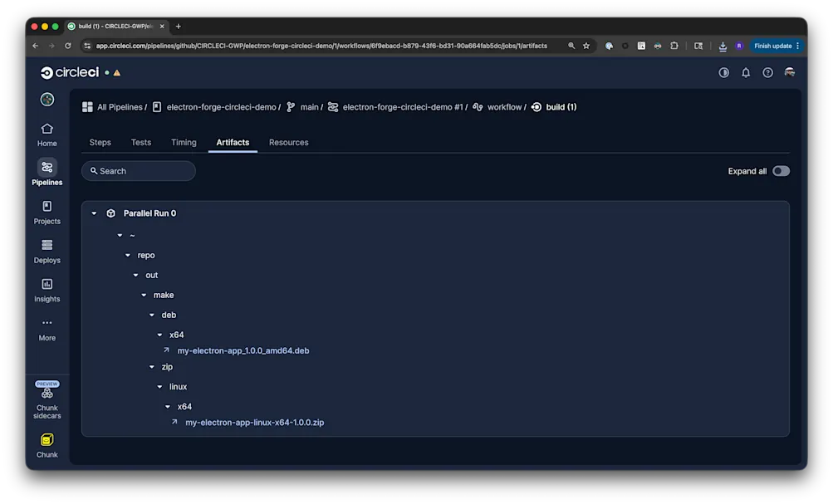Open browser downloads icon

[x=723, y=46]
